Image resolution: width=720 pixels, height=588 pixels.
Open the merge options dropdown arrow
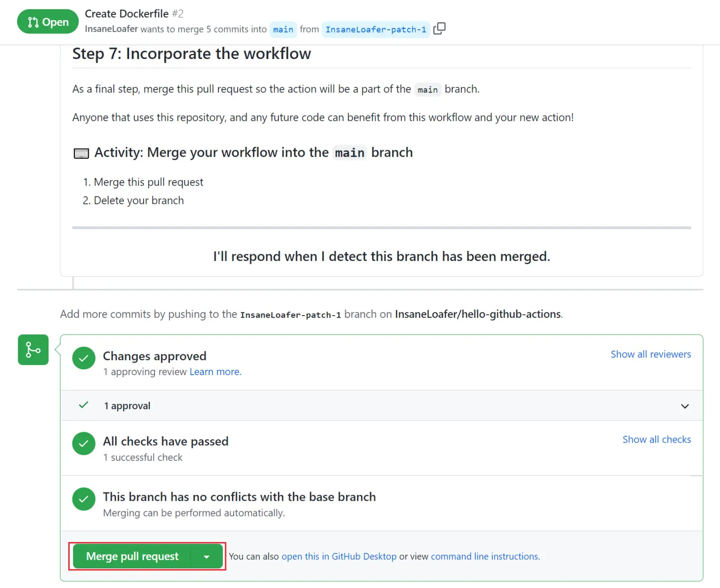[207, 557]
